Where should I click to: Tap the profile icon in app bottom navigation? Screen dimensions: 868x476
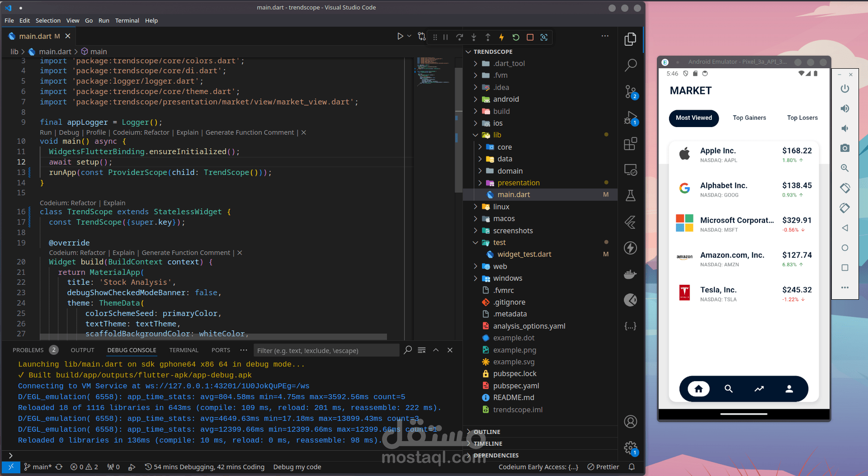click(789, 389)
